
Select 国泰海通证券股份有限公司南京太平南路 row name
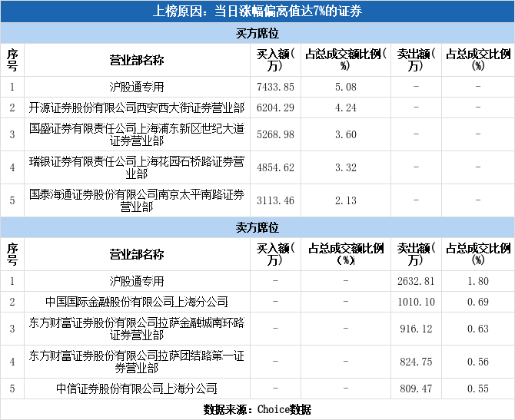click(137, 200)
